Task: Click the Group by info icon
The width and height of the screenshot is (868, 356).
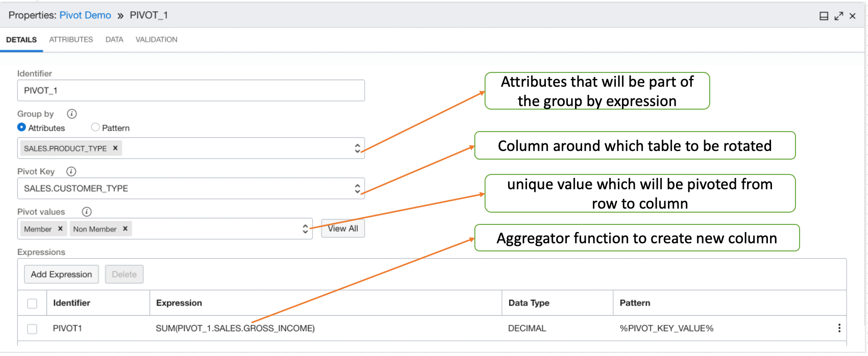Action: [x=72, y=114]
